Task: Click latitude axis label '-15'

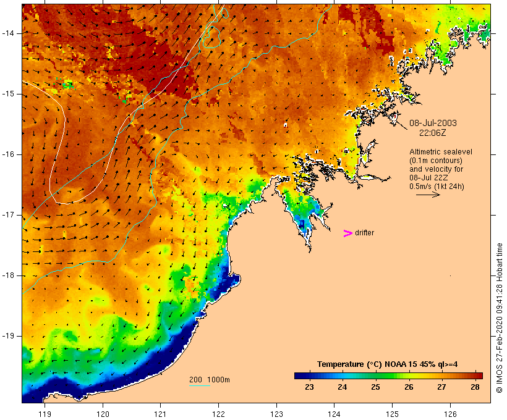Action: 8,94
